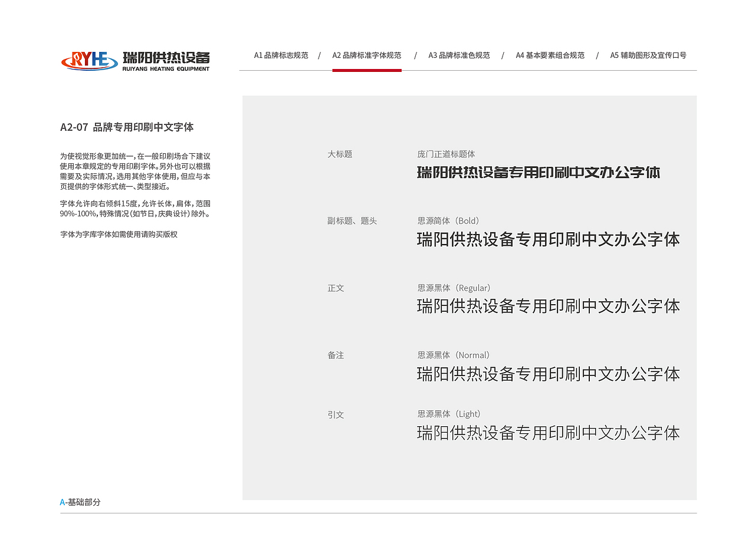Open the A4 基本要素组合规范 section
The image size is (755, 560).
(550, 55)
